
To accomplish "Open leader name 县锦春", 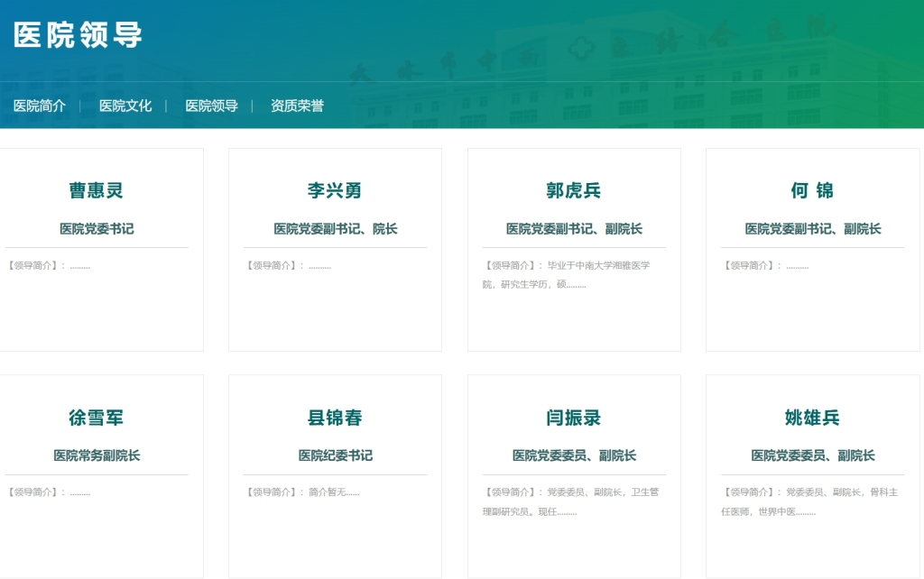I will coord(335,418).
